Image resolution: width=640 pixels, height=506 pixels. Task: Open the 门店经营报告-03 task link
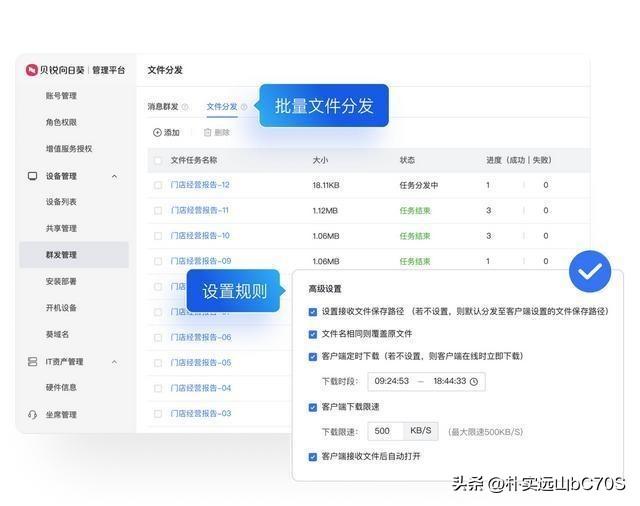point(201,413)
